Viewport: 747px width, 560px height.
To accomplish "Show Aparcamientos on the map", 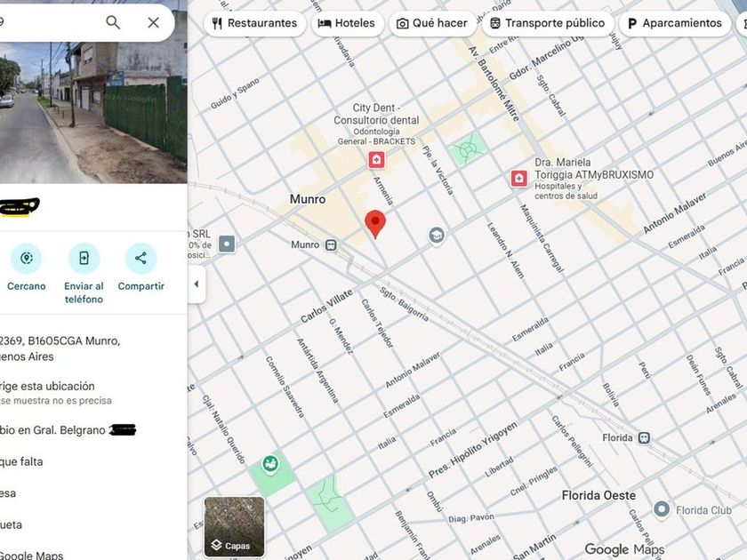I will pyautogui.click(x=675, y=23).
